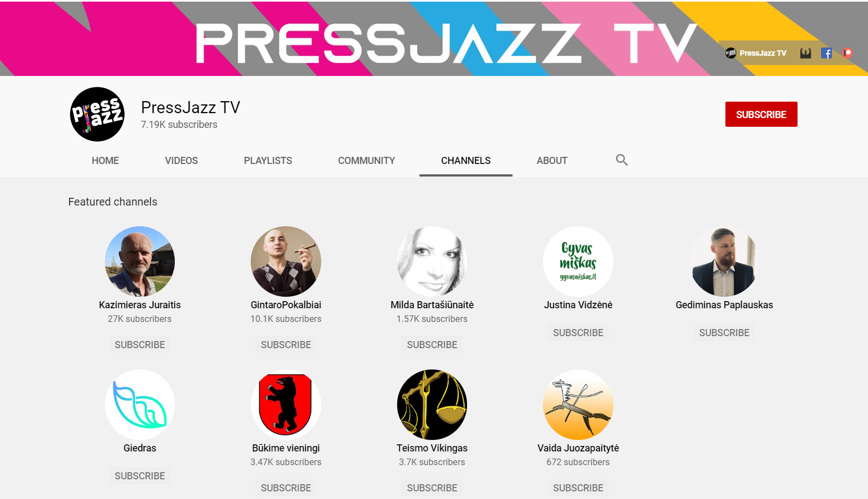Click the PressJazz round channel logo
The height and width of the screenshot is (499, 868).
click(97, 114)
